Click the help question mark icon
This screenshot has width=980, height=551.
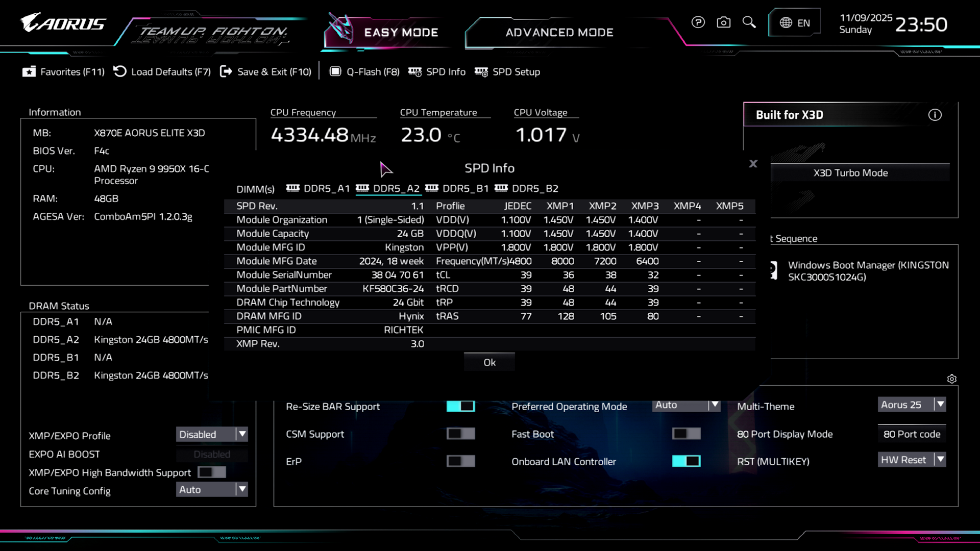(x=698, y=22)
